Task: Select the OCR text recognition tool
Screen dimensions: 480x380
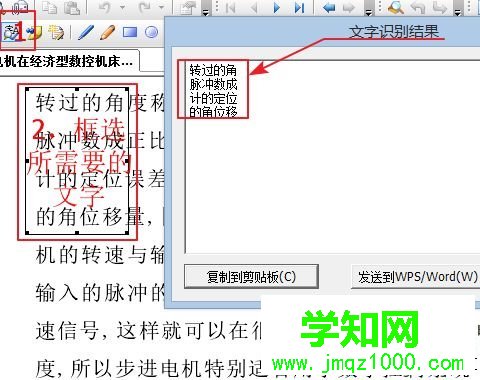Action: pyautogui.click(x=12, y=32)
